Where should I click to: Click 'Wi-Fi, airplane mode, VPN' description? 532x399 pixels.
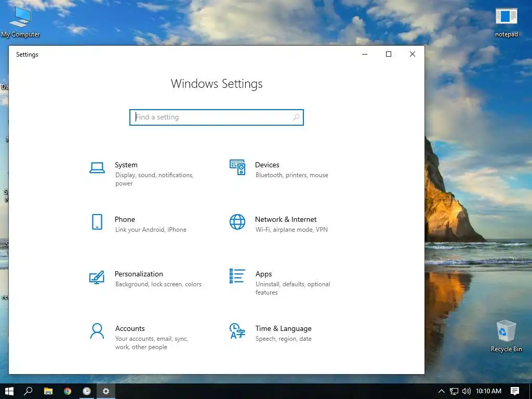pyautogui.click(x=291, y=230)
